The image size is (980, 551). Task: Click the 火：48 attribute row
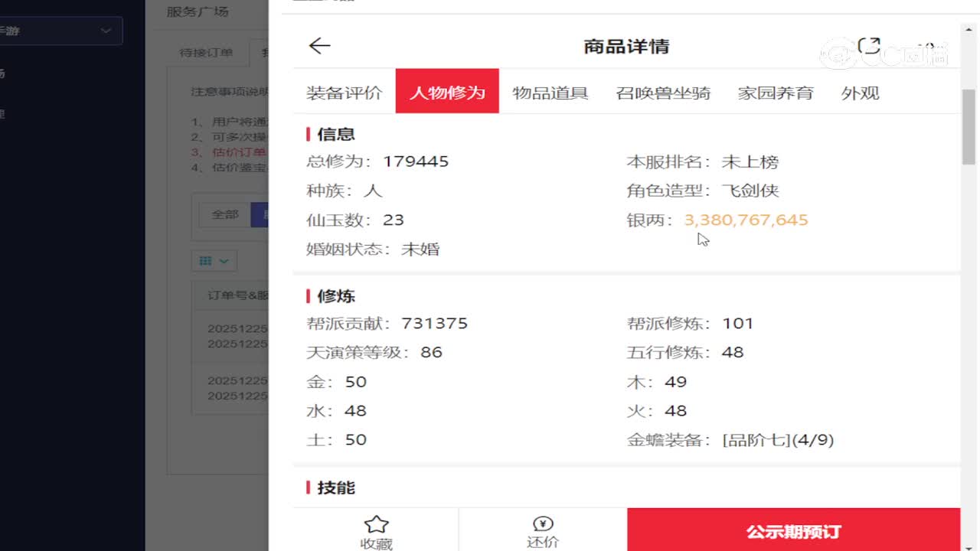657,410
